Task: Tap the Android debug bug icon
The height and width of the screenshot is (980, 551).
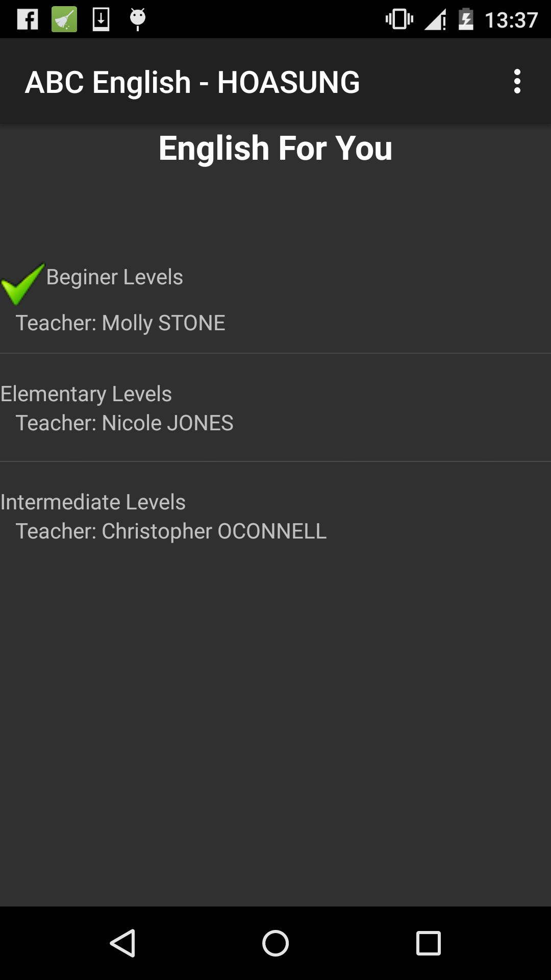Action: (138, 19)
